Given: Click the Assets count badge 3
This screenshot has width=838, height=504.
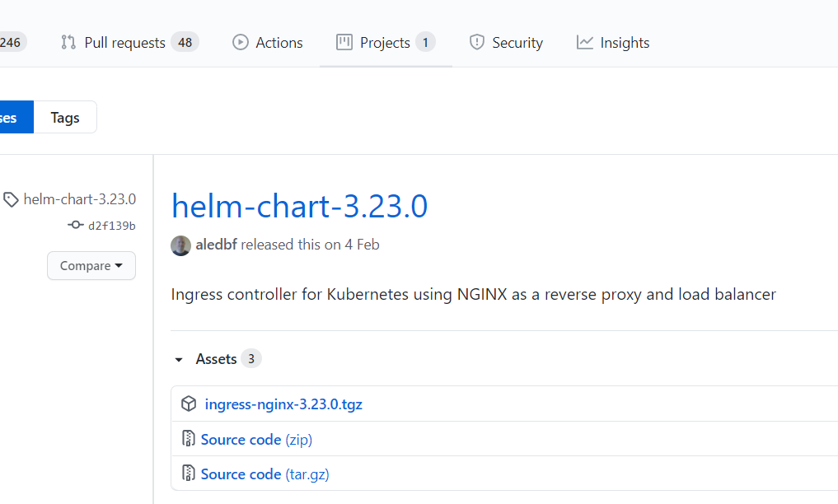Looking at the screenshot, I should tap(251, 359).
